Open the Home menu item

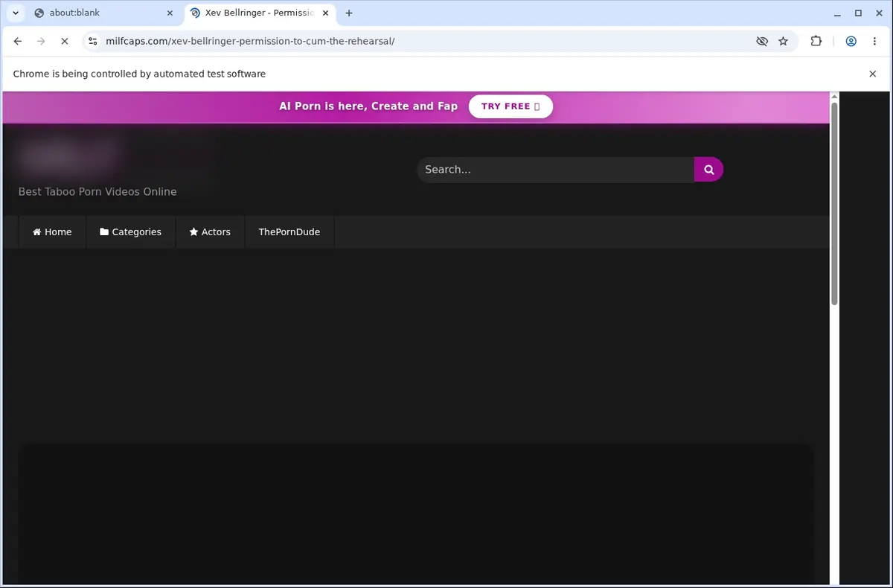point(52,231)
